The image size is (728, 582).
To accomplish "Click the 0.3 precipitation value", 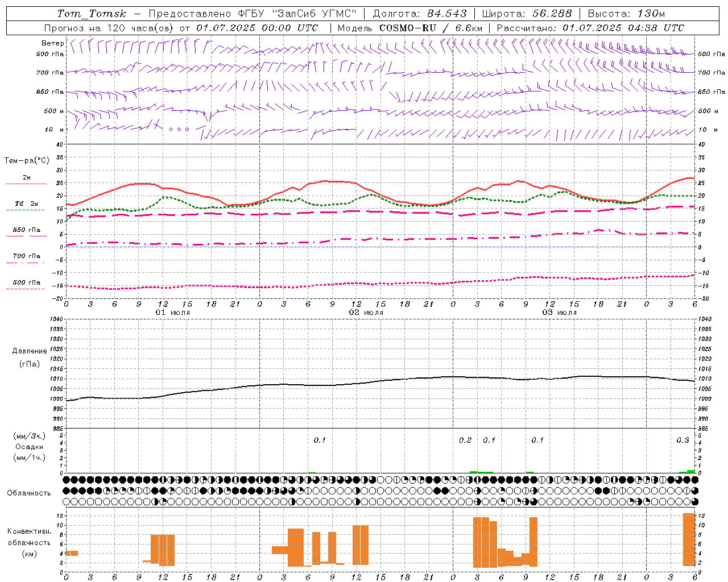I will tap(682, 440).
